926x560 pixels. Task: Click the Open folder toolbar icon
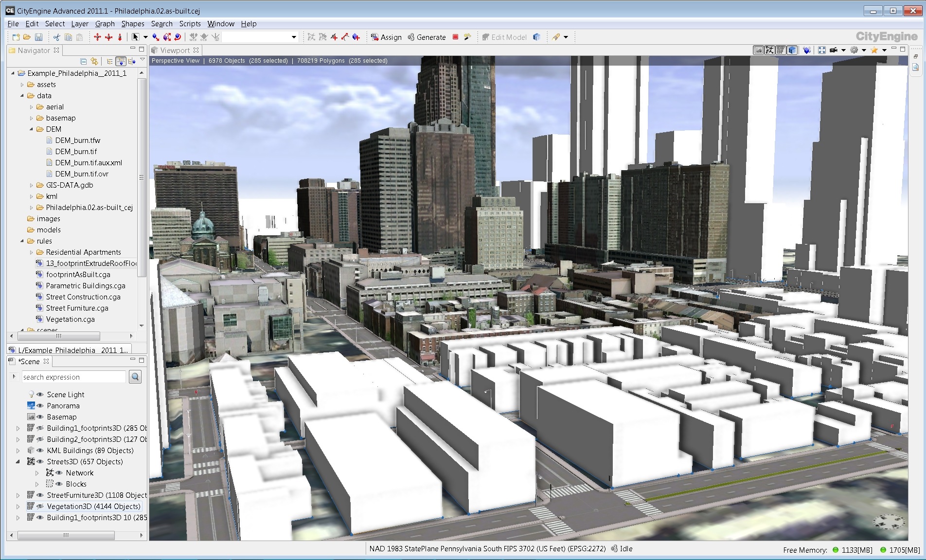(27, 37)
